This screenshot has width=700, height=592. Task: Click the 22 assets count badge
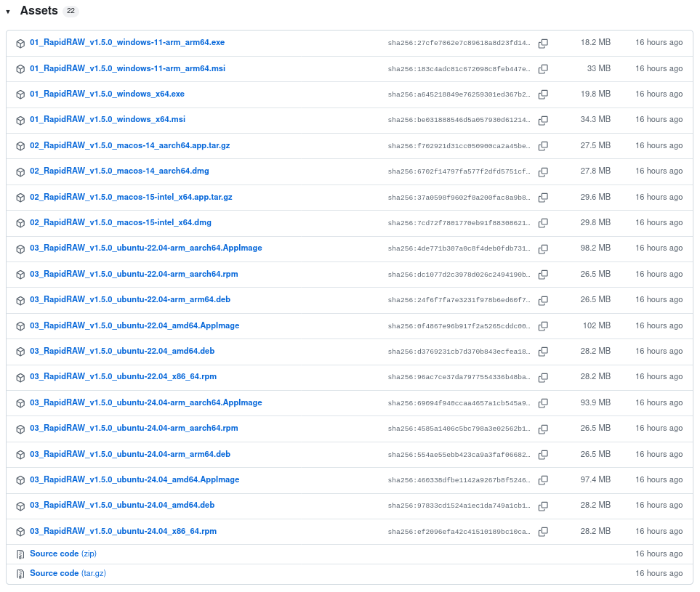tap(71, 11)
